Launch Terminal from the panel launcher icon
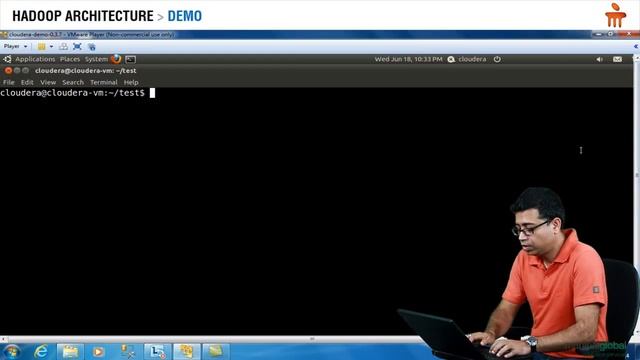This screenshot has height=360, width=640. [131, 59]
